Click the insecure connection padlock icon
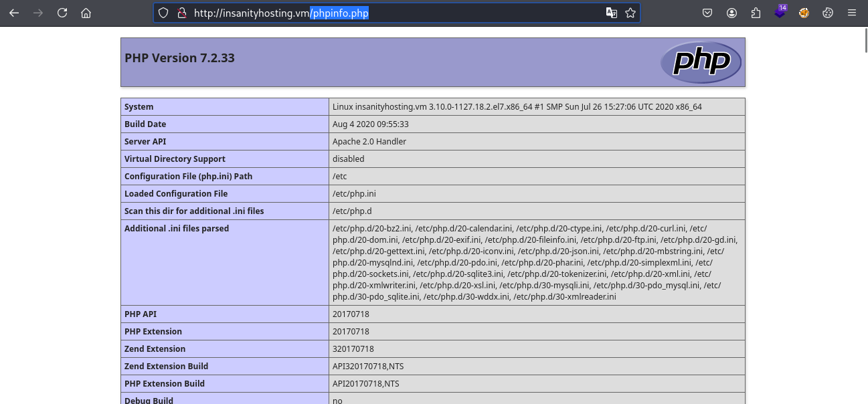This screenshot has height=404, width=868. point(181,13)
